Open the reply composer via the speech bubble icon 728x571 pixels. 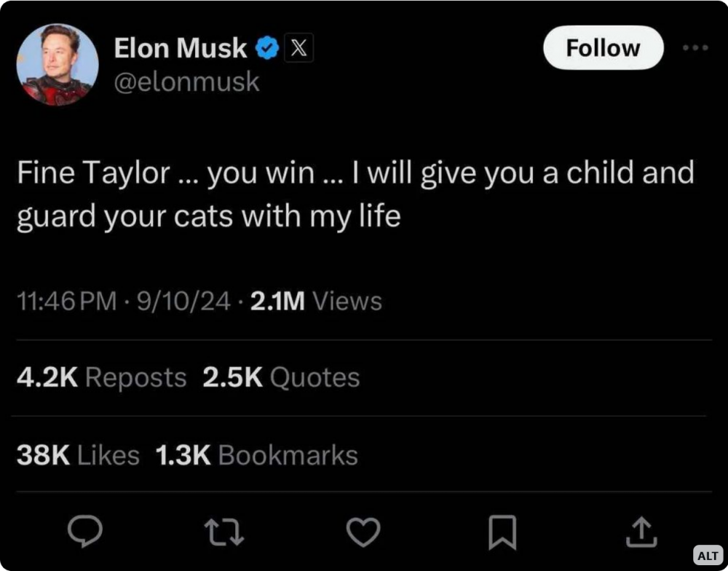click(x=87, y=532)
